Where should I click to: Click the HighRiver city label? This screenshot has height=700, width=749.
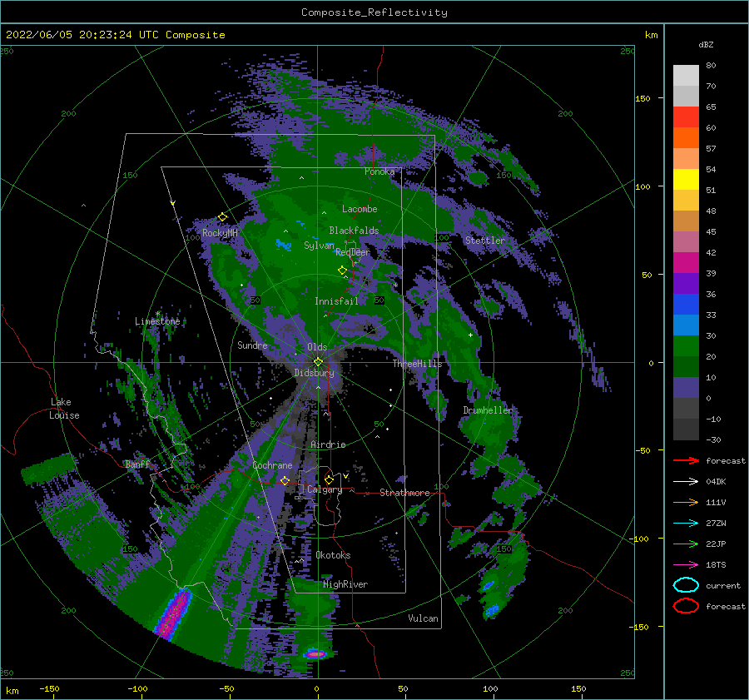345,584
